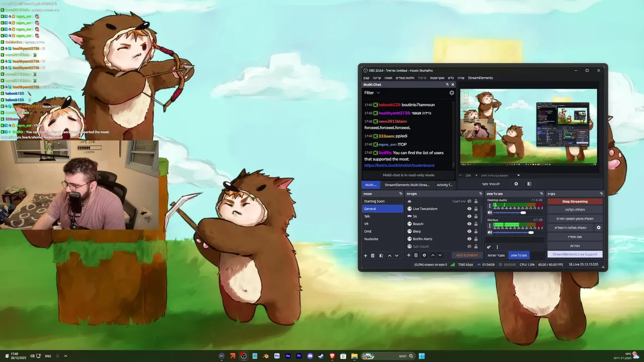The width and height of the screenshot is (644, 362).
Task: Open source properties gear below preview
Action: pos(516,184)
